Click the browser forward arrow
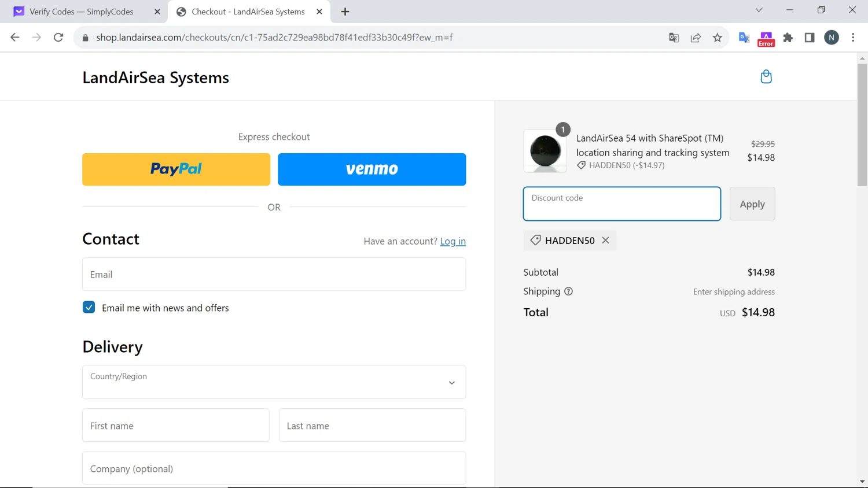The image size is (868, 488). [x=36, y=38]
